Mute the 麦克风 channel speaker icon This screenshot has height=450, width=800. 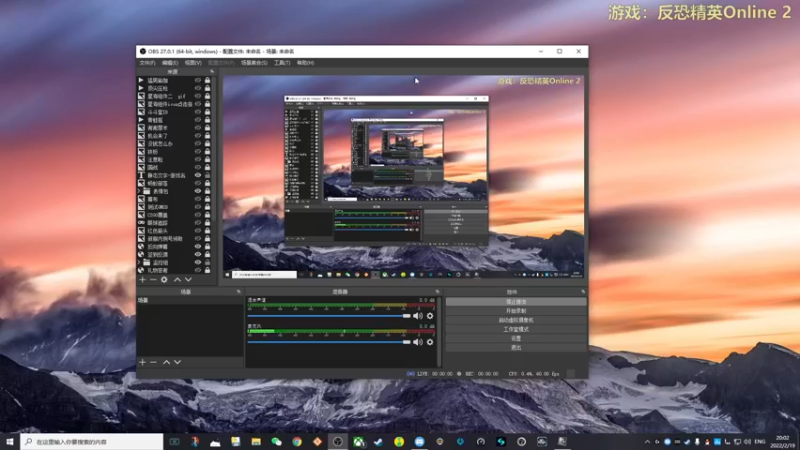pyautogui.click(x=418, y=342)
